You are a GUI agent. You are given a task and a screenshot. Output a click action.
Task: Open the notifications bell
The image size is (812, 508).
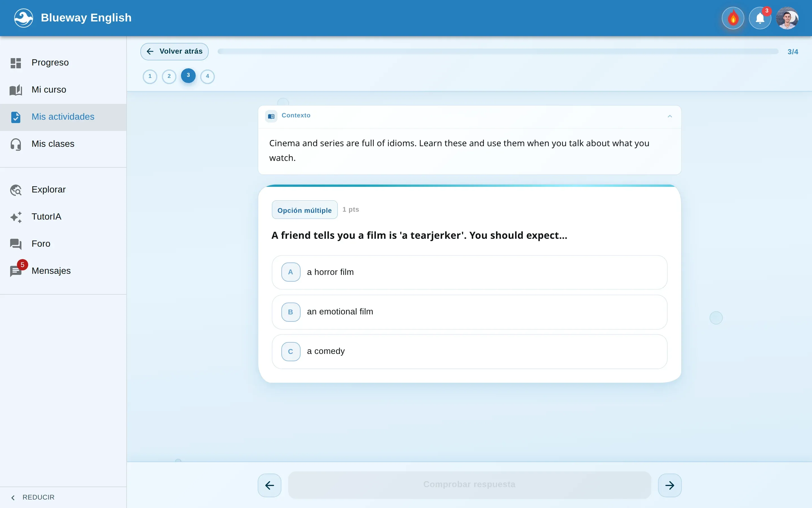pyautogui.click(x=760, y=18)
